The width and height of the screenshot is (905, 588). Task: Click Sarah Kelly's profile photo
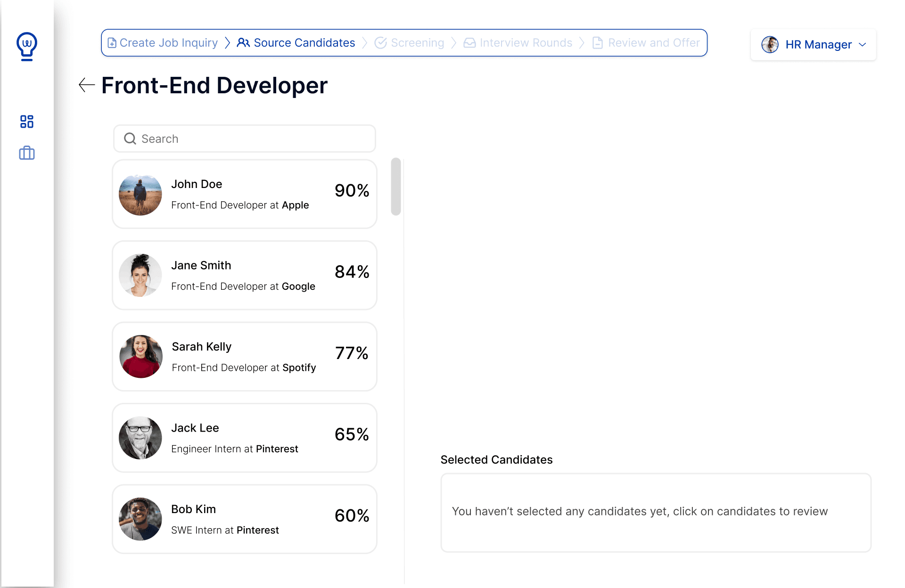point(140,356)
